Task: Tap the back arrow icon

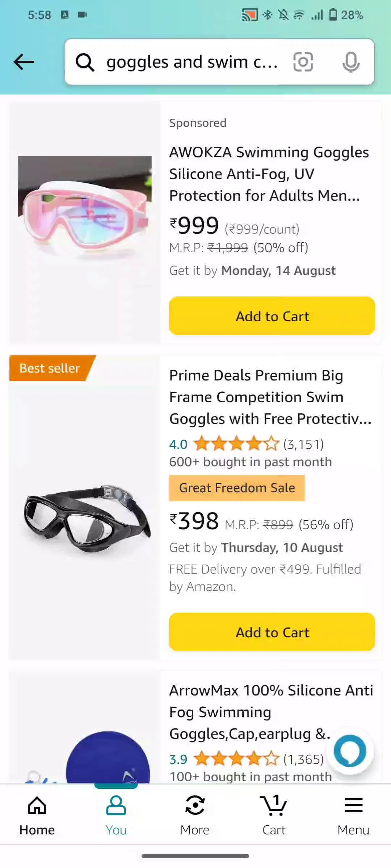Action: [24, 62]
